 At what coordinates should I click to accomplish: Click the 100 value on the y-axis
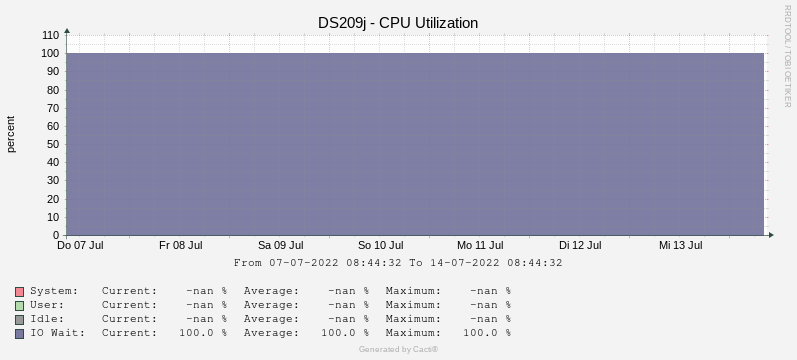pos(51,53)
